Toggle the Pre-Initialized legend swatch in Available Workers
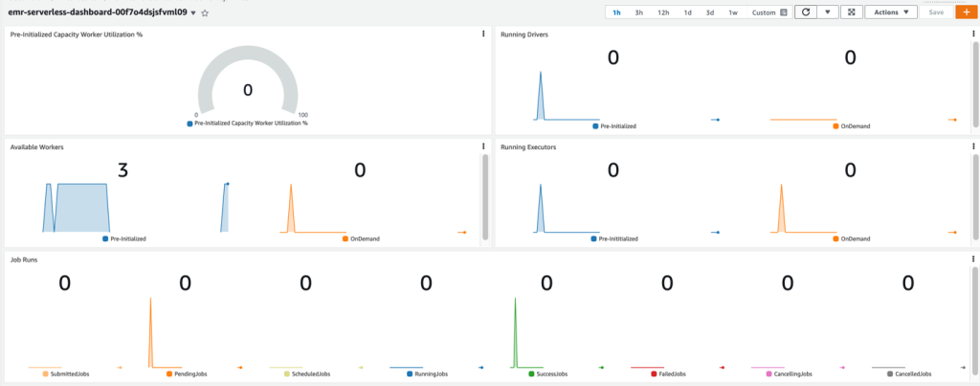This screenshot has width=980, height=386. click(105, 239)
